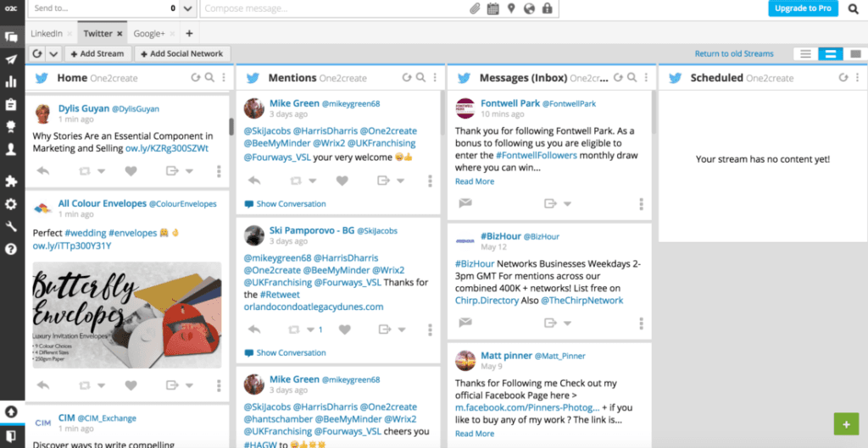Click search magnifier at top right

point(853,8)
